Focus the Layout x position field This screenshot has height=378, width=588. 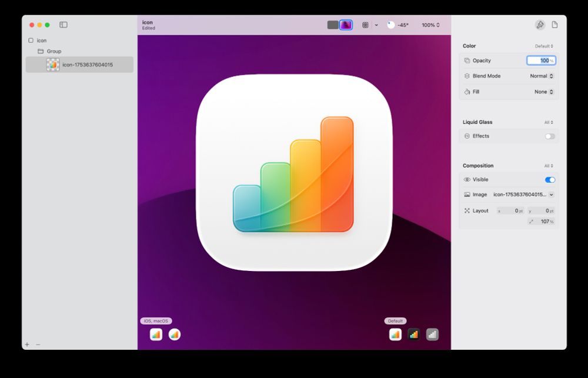coord(511,210)
